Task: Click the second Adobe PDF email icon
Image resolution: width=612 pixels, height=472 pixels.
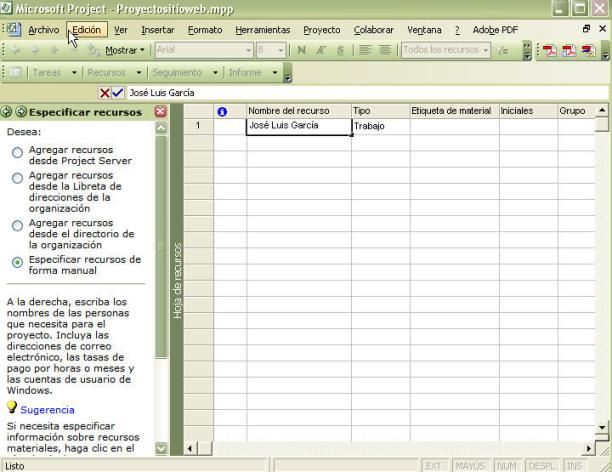Action: [x=569, y=50]
